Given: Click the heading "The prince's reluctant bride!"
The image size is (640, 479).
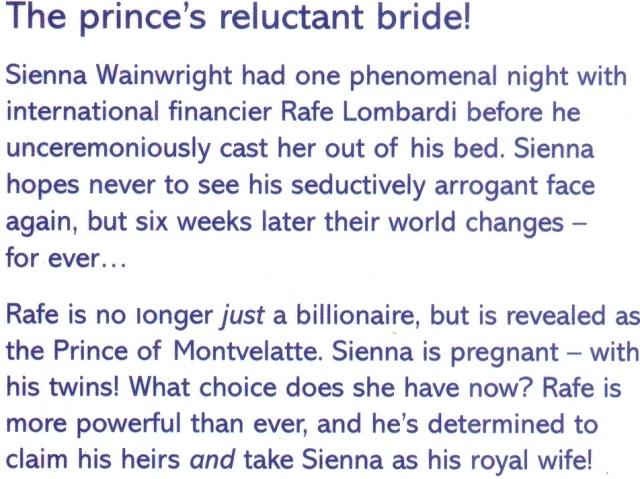Looking at the screenshot, I should coord(238,17).
